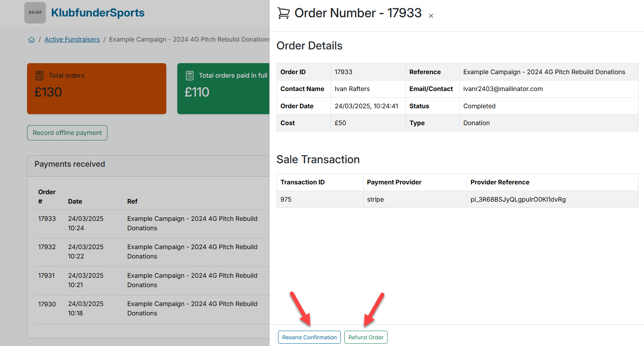Click Example Campaign breadcrumb current page text
The height and width of the screenshot is (346, 644).
click(189, 39)
